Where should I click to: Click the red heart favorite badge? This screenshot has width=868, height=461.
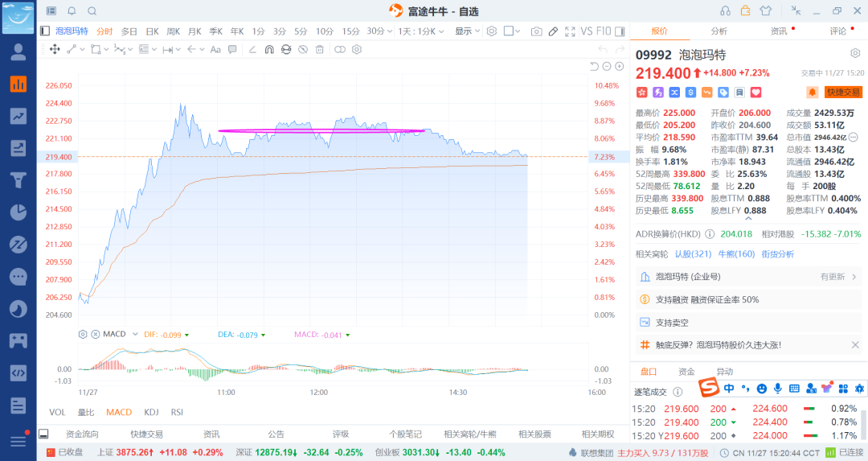click(756, 93)
